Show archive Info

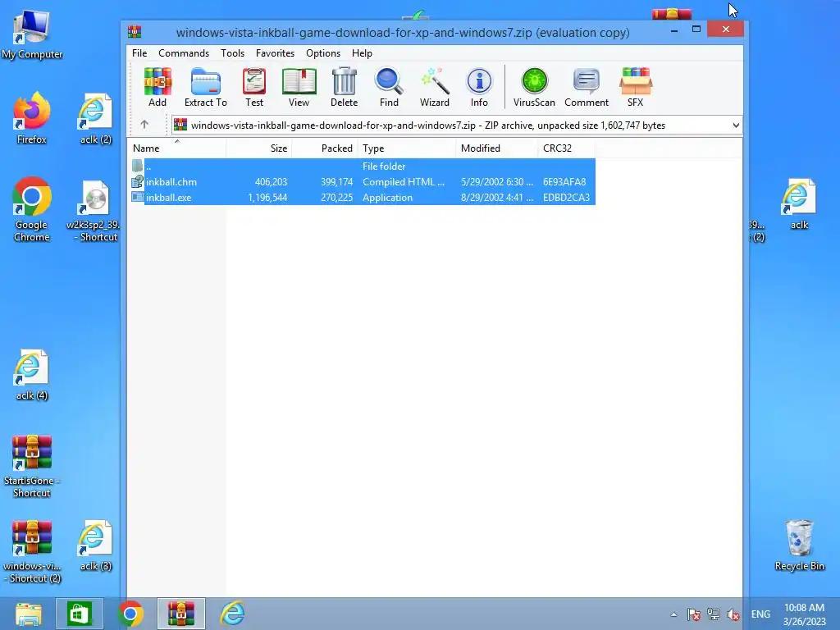479,87
